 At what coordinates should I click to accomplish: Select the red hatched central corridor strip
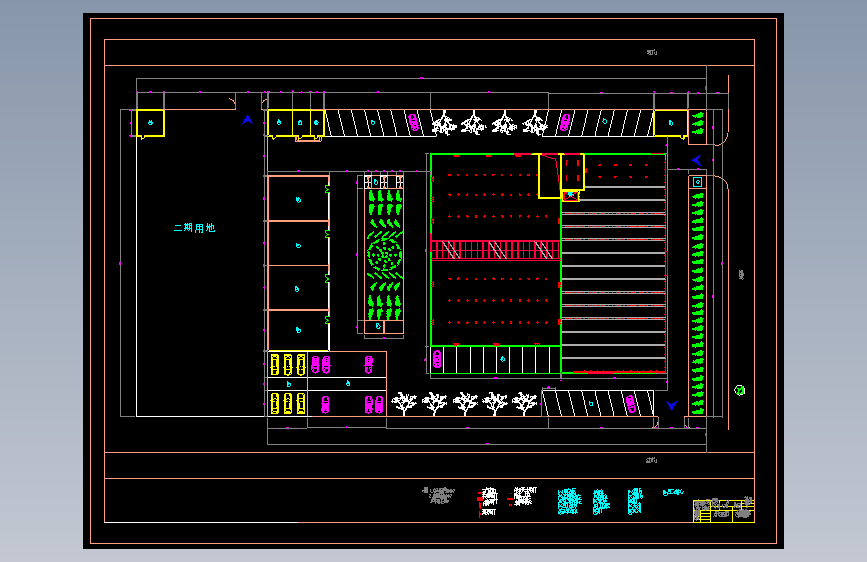(495, 250)
